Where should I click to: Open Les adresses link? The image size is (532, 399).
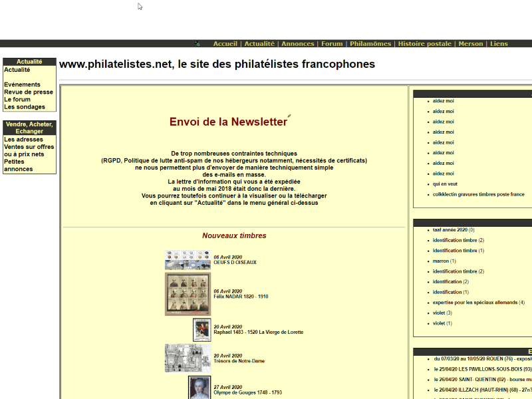23,140
